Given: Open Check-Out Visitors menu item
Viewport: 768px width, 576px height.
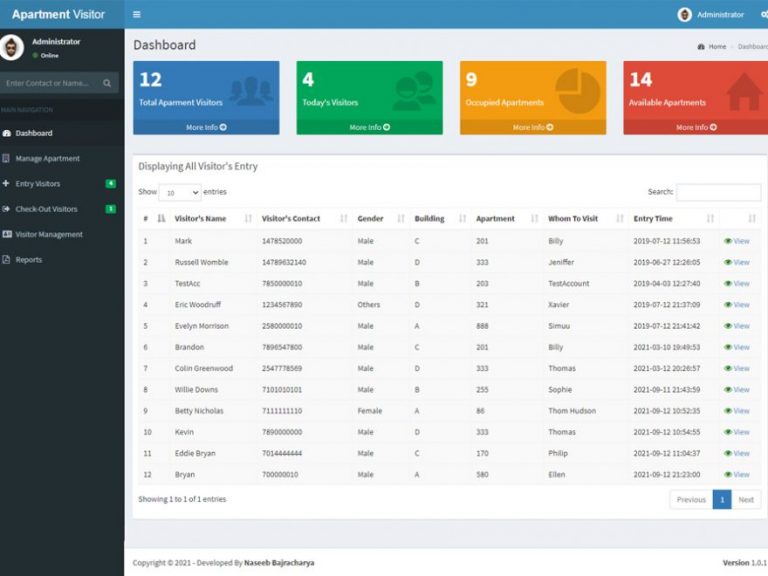Looking at the screenshot, I should [46, 209].
